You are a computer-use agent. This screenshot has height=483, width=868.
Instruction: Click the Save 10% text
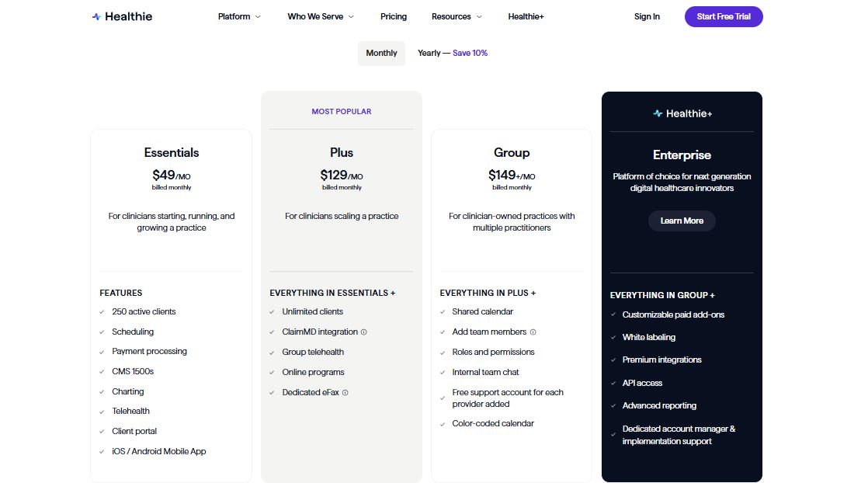point(470,54)
